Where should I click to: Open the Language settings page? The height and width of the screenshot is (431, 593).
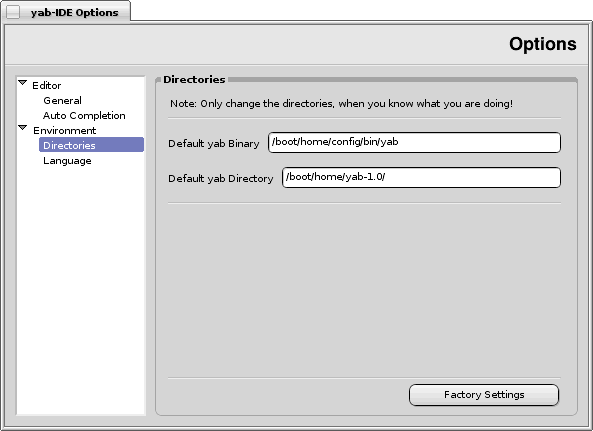pos(67,161)
